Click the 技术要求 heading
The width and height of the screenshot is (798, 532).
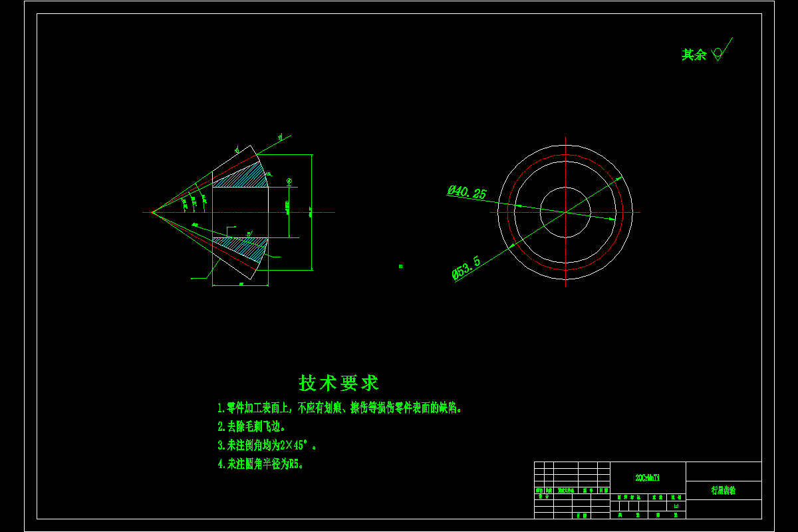click(x=339, y=383)
